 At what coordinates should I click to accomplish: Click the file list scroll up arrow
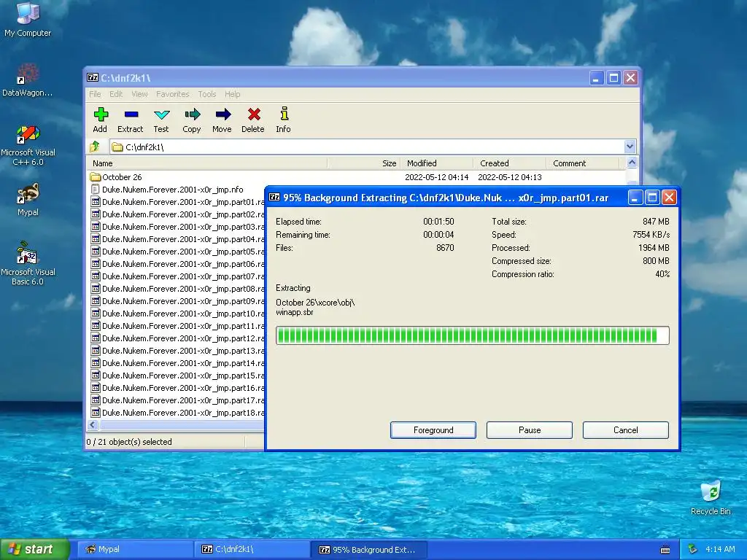click(632, 163)
